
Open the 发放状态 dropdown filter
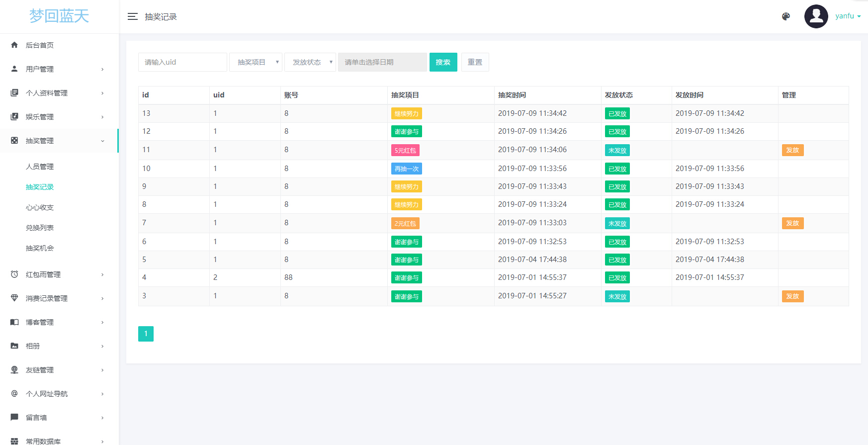pos(310,62)
